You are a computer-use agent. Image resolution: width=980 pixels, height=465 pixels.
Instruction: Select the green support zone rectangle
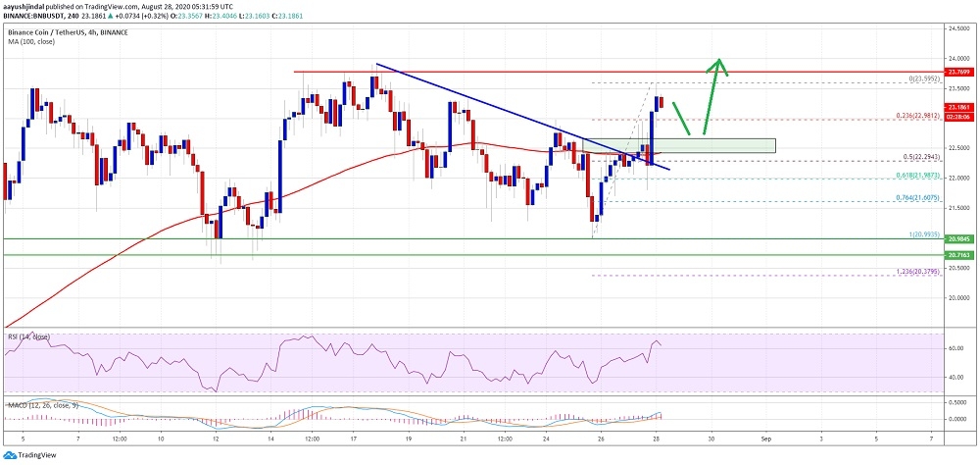coord(679,146)
